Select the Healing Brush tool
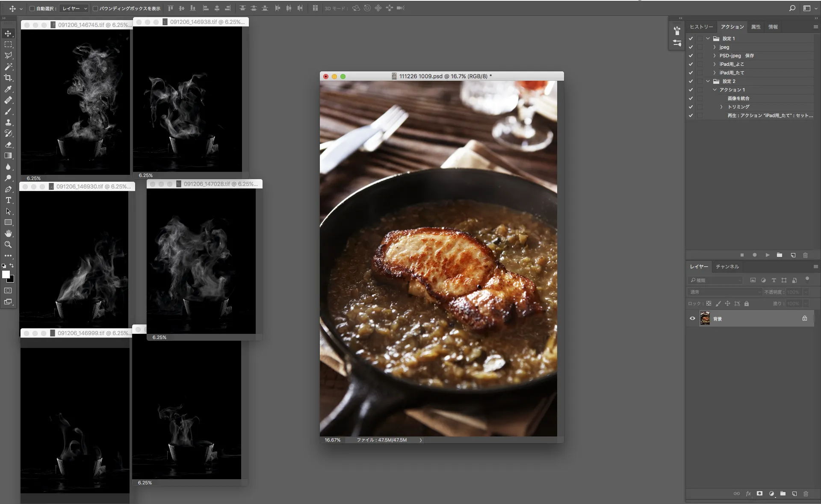The image size is (821, 504). 8,100
